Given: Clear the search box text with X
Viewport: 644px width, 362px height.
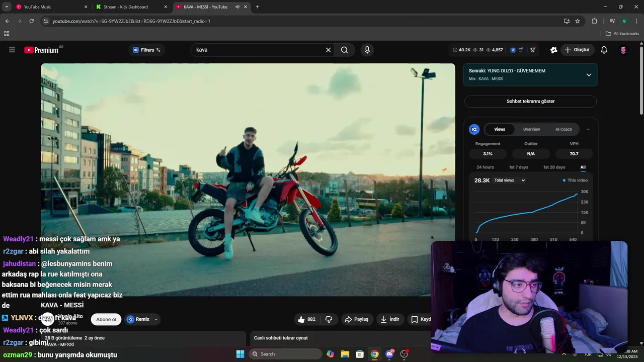Looking at the screenshot, I should (329, 50).
